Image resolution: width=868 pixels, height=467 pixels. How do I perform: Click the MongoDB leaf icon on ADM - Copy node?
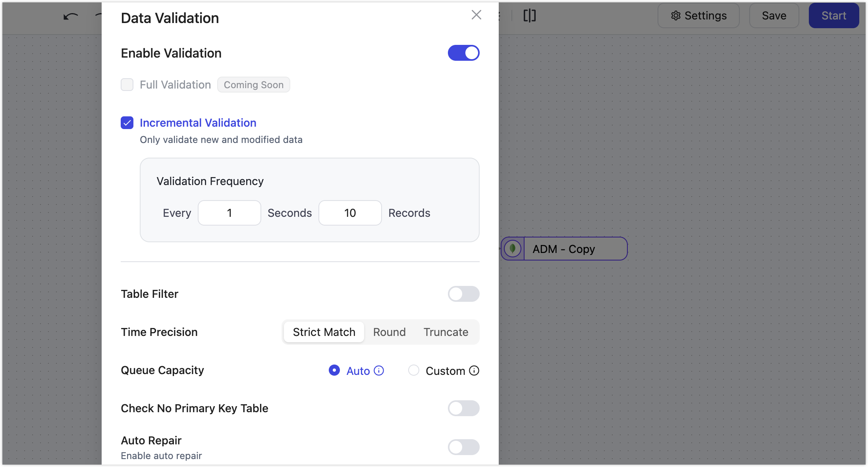[x=513, y=249]
